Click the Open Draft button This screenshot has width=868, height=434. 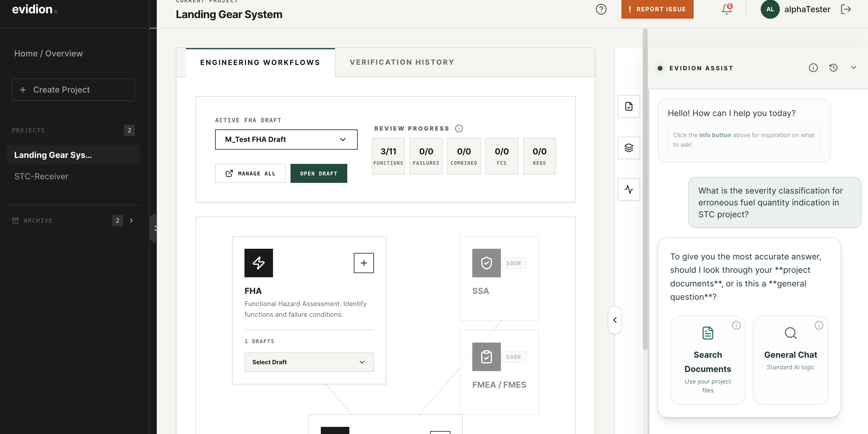click(318, 173)
